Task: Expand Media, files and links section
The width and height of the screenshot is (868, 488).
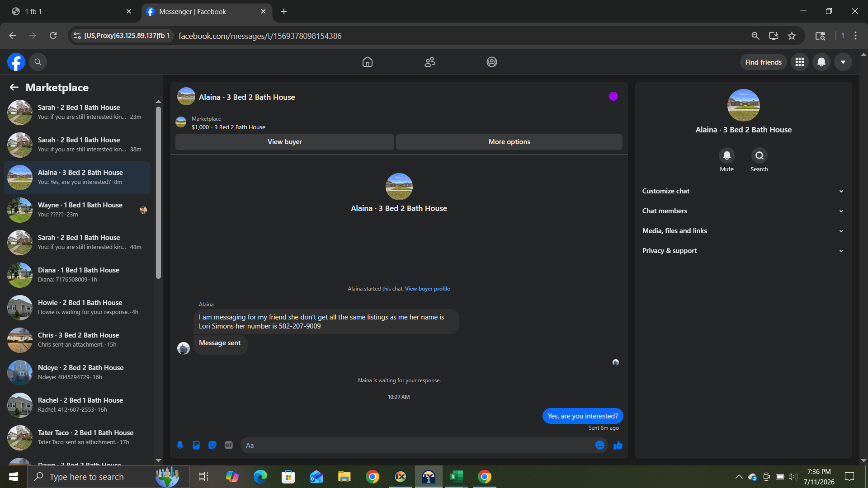Action: point(743,231)
